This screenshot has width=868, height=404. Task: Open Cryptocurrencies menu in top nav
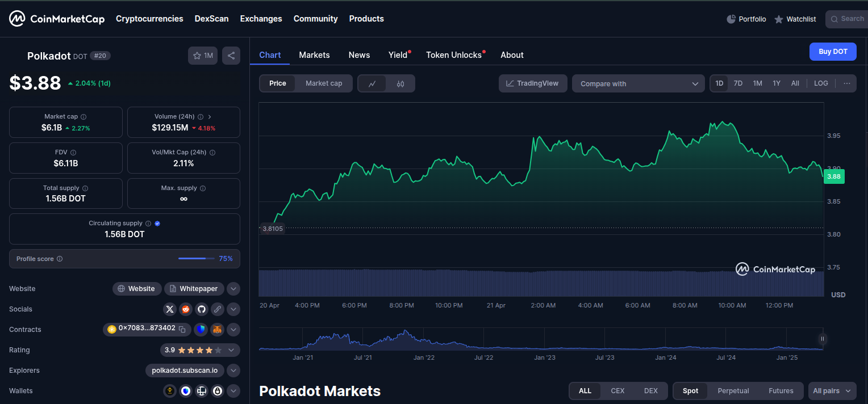[149, 19]
